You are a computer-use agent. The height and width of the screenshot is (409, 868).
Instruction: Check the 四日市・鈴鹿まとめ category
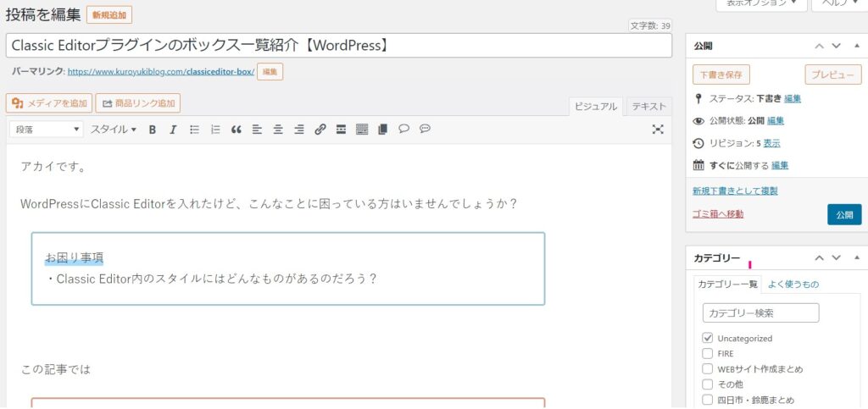pyautogui.click(x=708, y=400)
